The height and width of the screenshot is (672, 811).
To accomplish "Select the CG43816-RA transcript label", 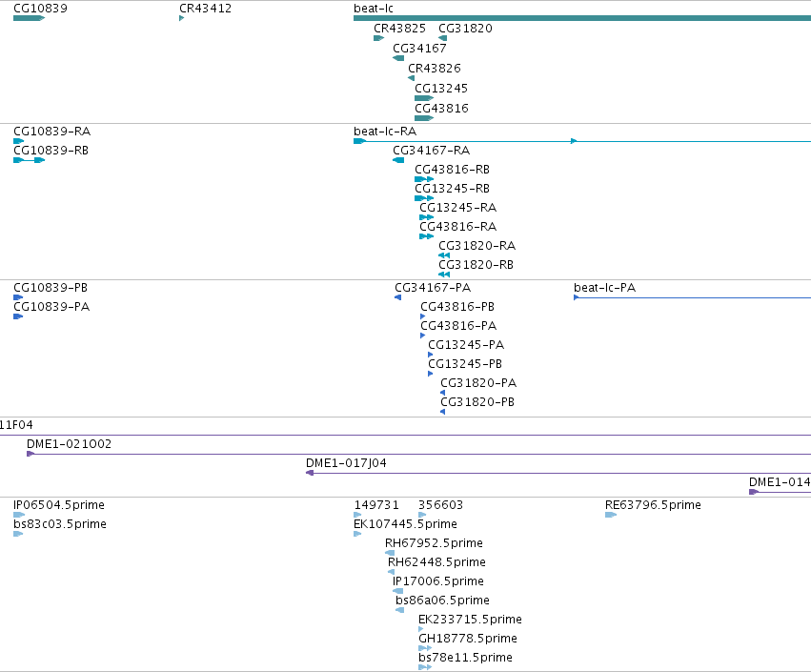I will pos(458,227).
